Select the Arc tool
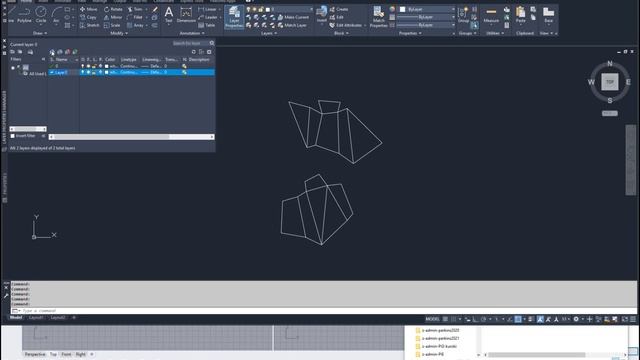The width and height of the screenshot is (640, 360). pos(56,15)
